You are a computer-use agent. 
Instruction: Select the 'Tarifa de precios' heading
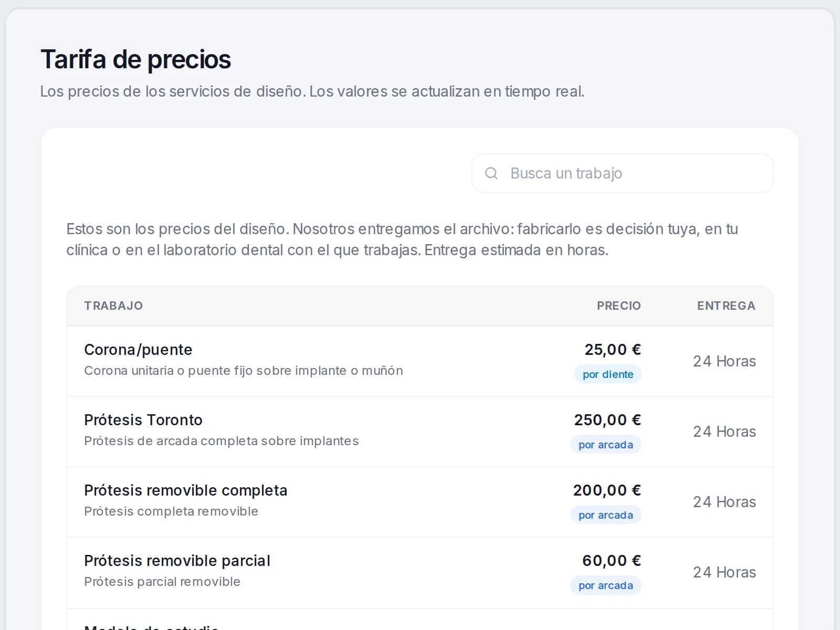135,59
